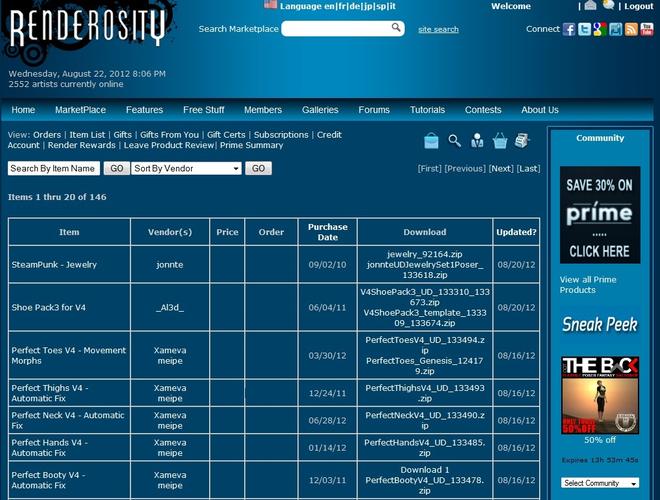Click the Search By Item Name field
The image size is (660, 500).
pos(53,168)
